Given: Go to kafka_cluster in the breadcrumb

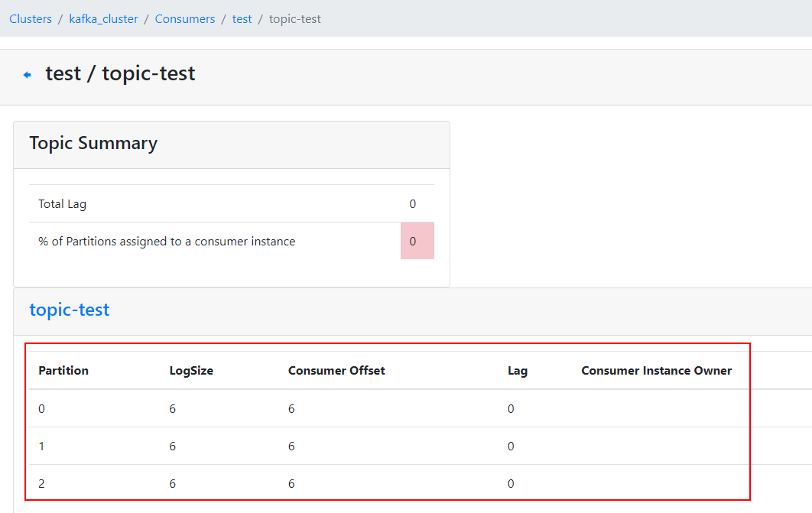Looking at the screenshot, I should click(103, 19).
